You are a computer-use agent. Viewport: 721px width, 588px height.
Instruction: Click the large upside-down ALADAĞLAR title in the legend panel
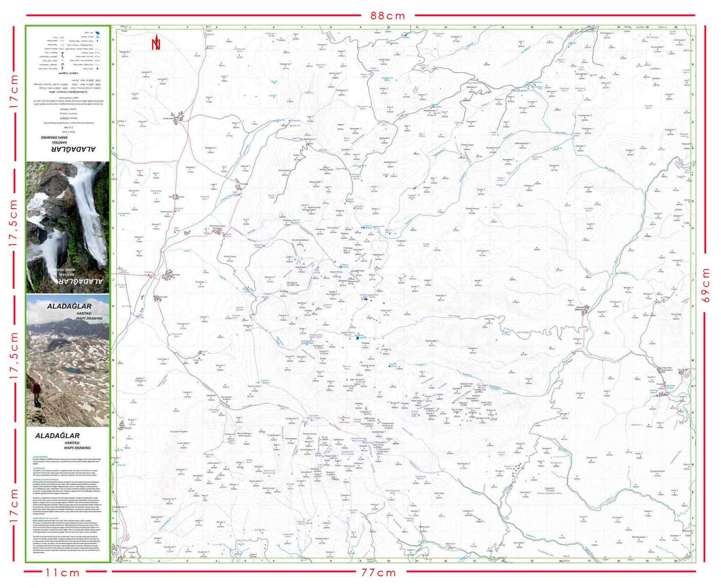click(x=73, y=149)
